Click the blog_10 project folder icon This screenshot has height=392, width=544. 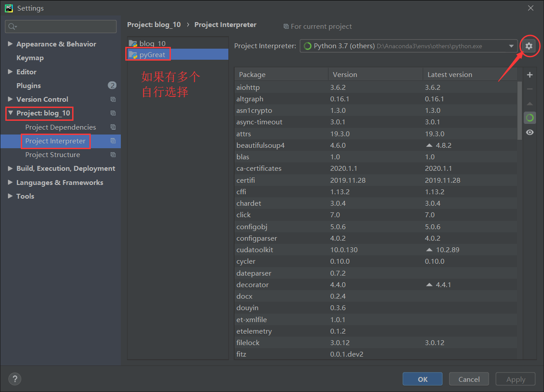(x=133, y=43)
